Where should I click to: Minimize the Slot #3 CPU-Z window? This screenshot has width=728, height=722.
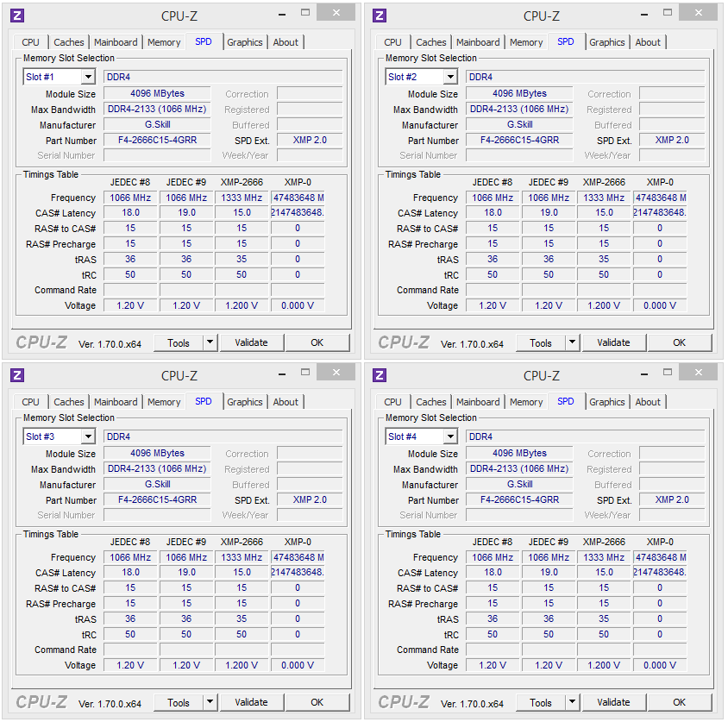(282, 374)
